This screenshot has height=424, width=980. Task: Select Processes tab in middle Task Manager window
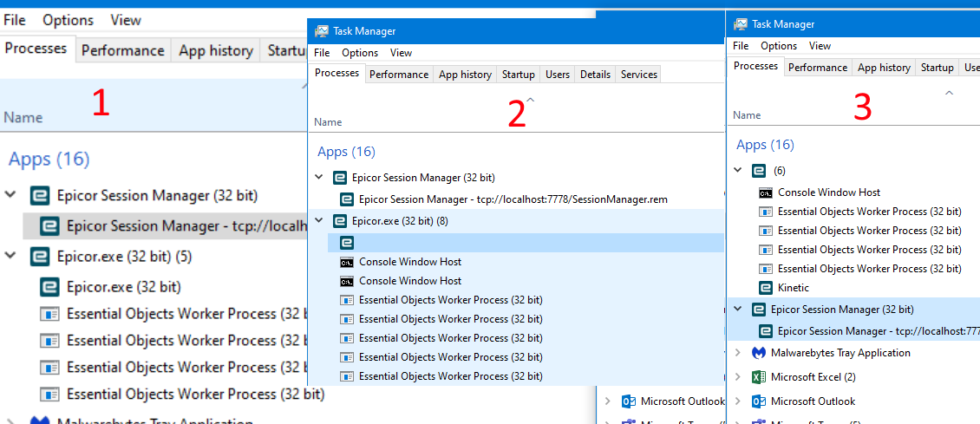[x=336, y=73]
